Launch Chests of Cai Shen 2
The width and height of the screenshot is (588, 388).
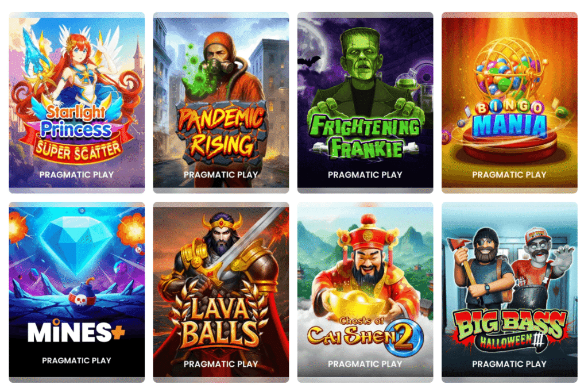[365, 293]
